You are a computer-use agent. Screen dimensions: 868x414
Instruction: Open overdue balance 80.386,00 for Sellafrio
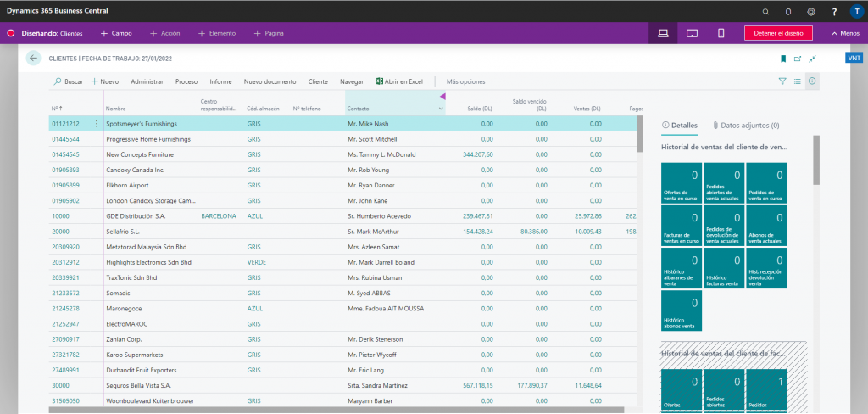pyautogui.click(x=532, y=232)
